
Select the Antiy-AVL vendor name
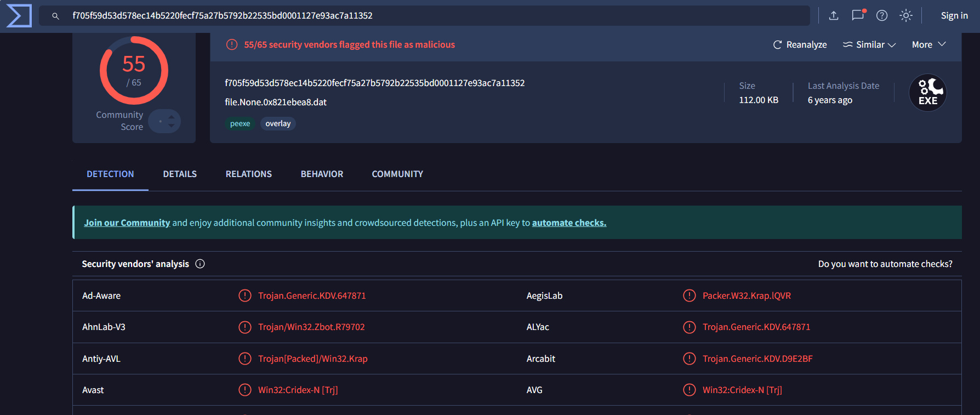click(x=101, y=359)
